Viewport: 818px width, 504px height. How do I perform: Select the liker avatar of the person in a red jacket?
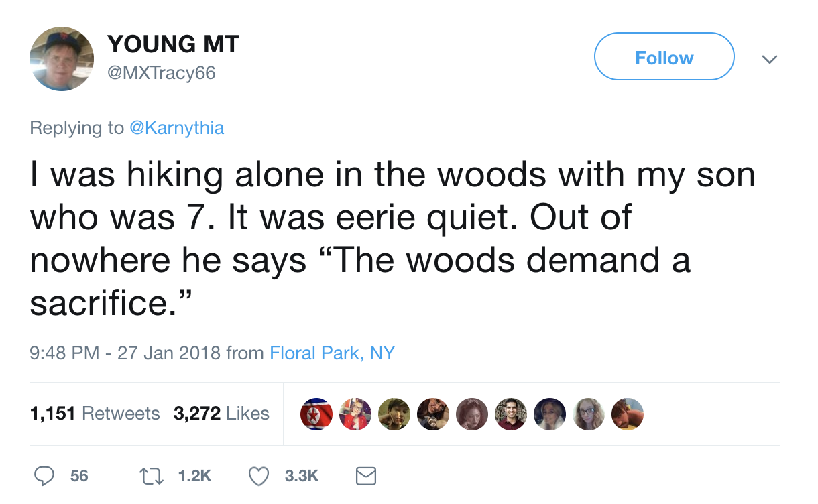pyautogui.click(x=355, y=414)
